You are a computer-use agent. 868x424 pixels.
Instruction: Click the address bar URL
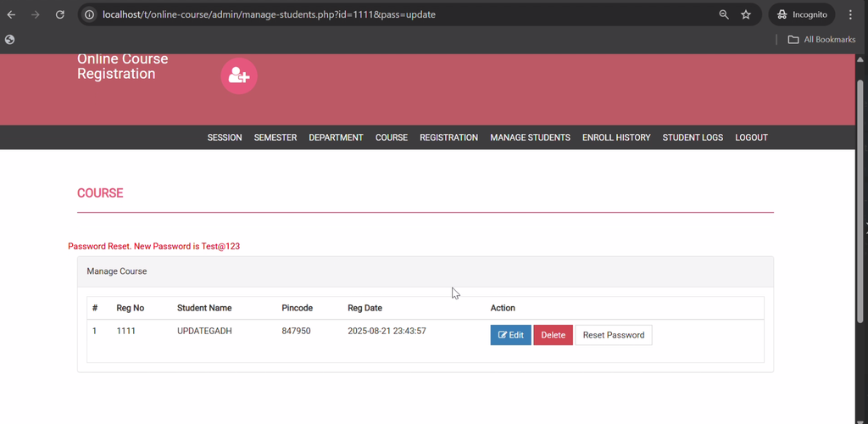point(269,15)
